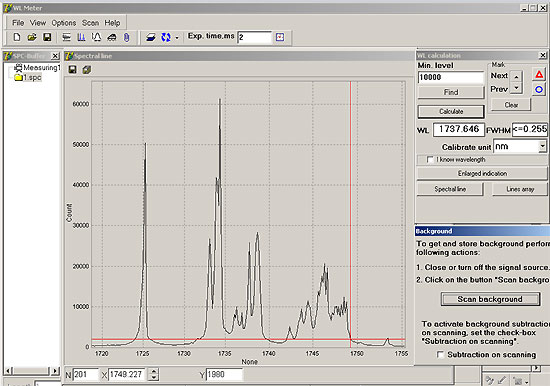This screenshot has height=386, width=550.
Task: Click the Background panel title bar
Action: (x=482, y=231)
